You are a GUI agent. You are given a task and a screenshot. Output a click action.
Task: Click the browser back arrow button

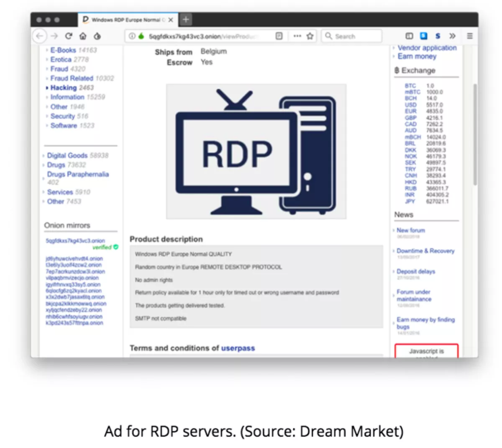[x=40, y=36]
